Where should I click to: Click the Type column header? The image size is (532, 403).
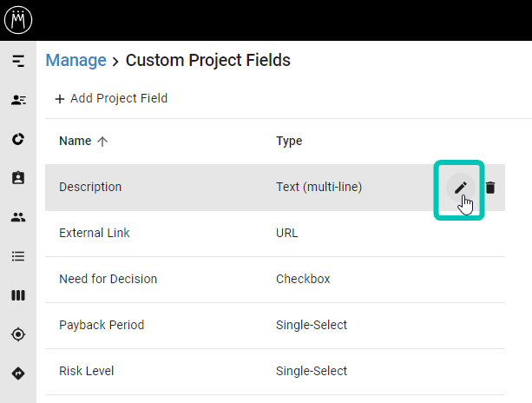coord(289,141)
